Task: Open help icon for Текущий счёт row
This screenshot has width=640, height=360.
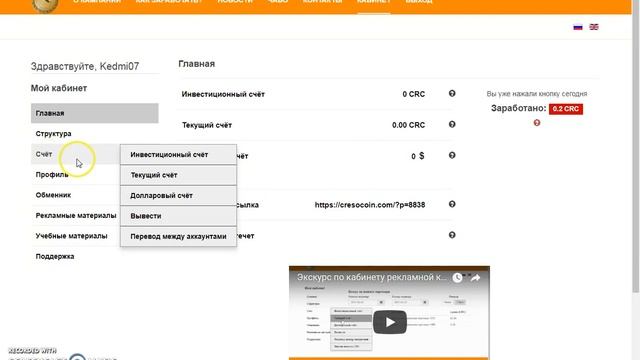Action: (452, 124)
